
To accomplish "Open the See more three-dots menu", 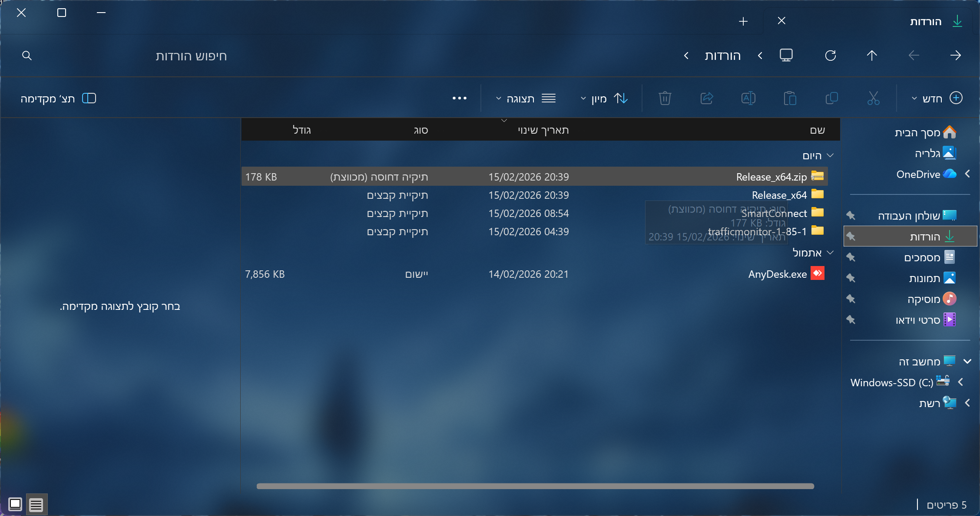I will click(459, 99).
